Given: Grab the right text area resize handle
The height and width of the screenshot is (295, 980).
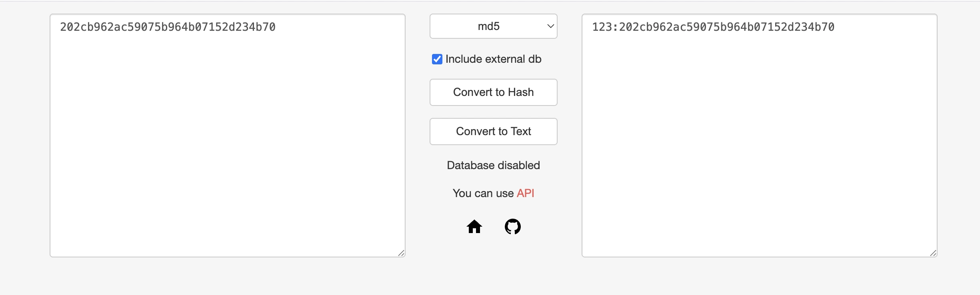Looking at the screenshot, I should (933, 253).
